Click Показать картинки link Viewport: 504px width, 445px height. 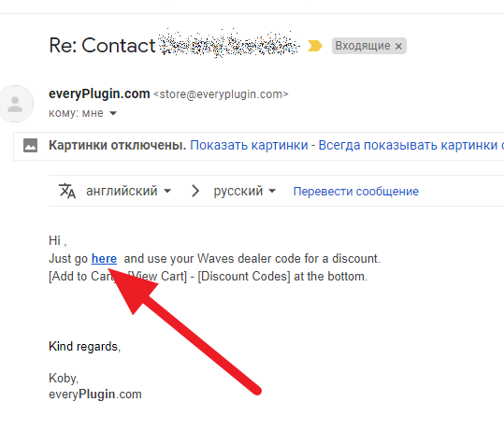click(x=249, y=145)
